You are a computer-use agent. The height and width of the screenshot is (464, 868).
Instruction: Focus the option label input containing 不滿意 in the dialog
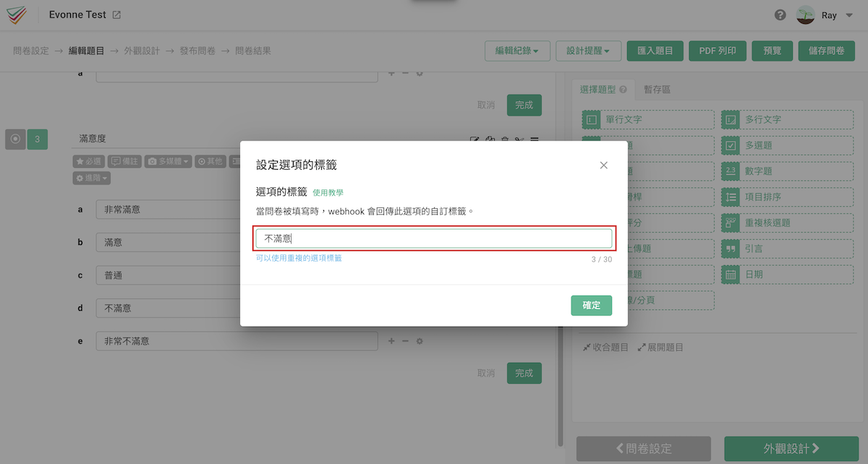(434, 239)
